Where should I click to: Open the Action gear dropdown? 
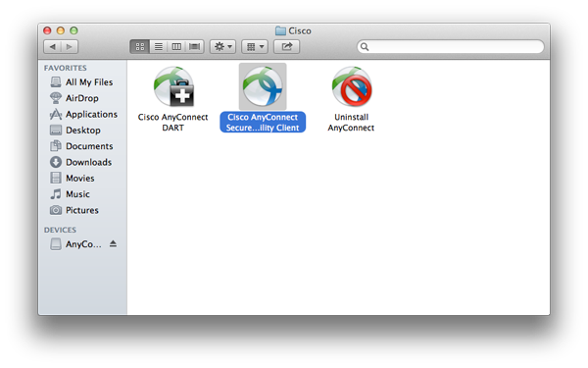click(x=222, y=46)
